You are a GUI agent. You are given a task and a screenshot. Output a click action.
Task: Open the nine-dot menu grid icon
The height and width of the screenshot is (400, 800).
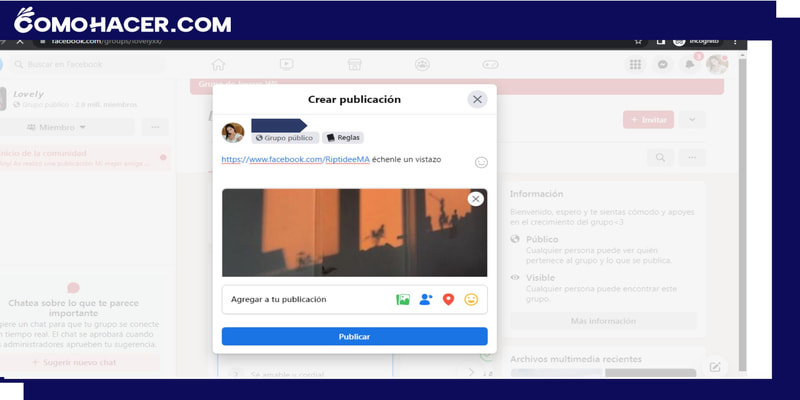[635, 64]
